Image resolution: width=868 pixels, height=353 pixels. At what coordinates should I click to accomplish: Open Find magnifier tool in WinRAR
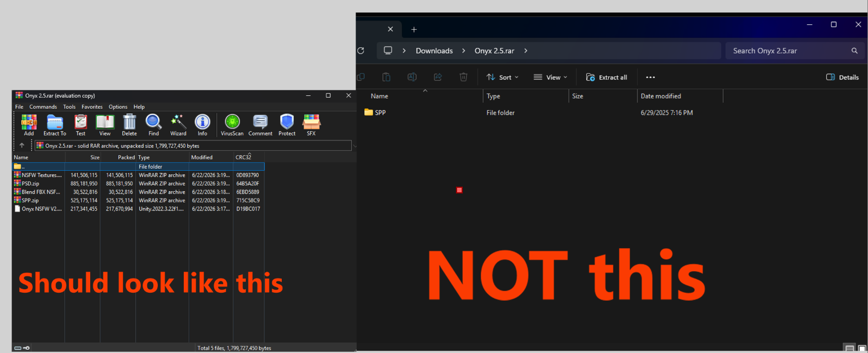coord(153,125)
